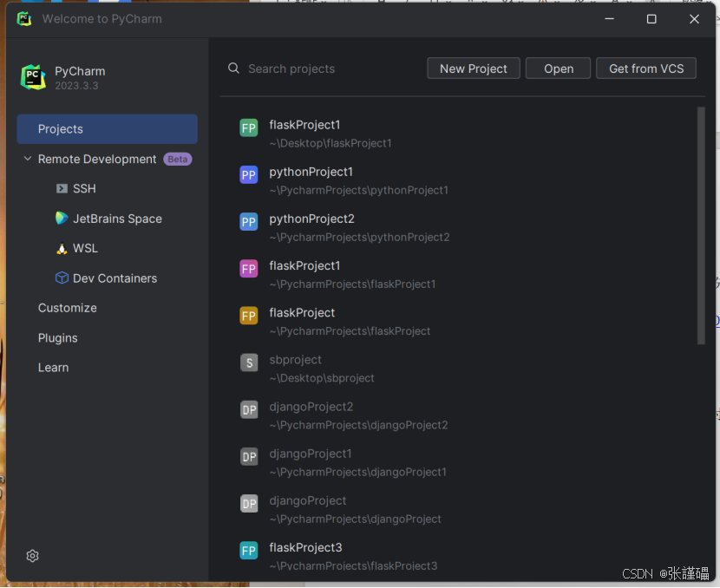Screen dimensions: 720x588
Task: Open flaskProject1 located in Desktop
Action: pos(304,125)
